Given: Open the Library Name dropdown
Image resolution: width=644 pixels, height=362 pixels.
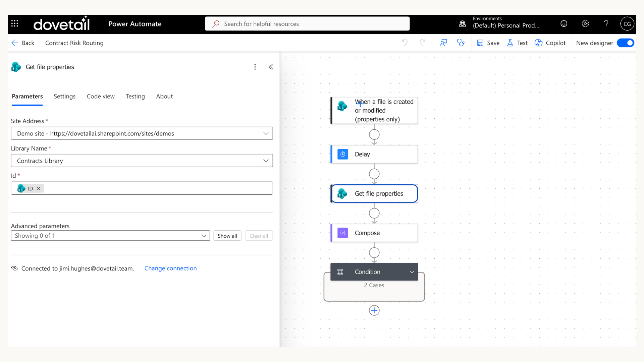Looking at the screenshot, I should tap(142, 161).
